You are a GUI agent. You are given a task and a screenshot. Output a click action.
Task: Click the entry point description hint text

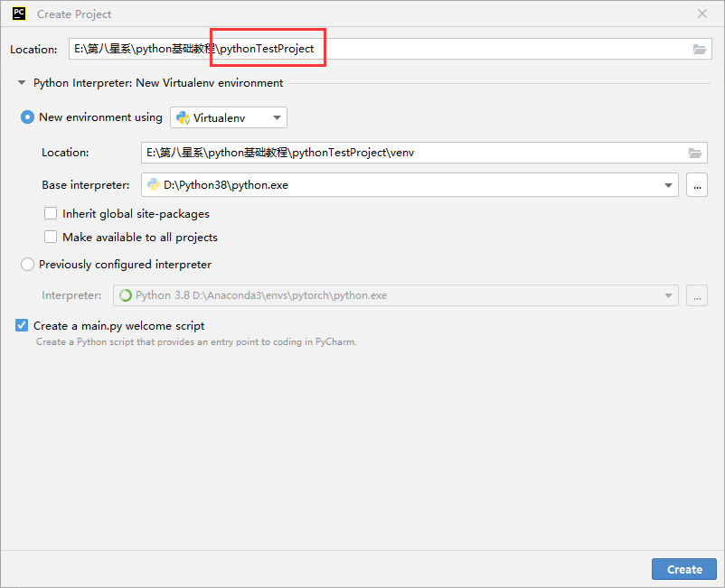click(x=196, y=342)
